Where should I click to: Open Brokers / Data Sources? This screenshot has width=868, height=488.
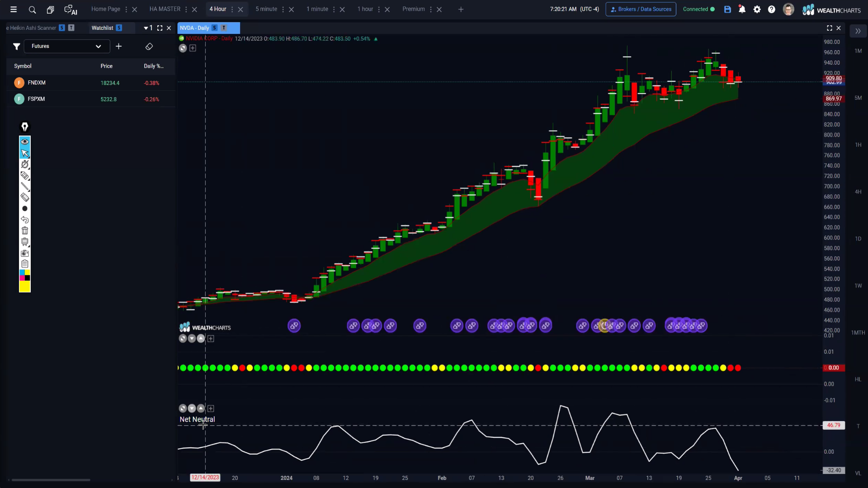pos(641,9)
